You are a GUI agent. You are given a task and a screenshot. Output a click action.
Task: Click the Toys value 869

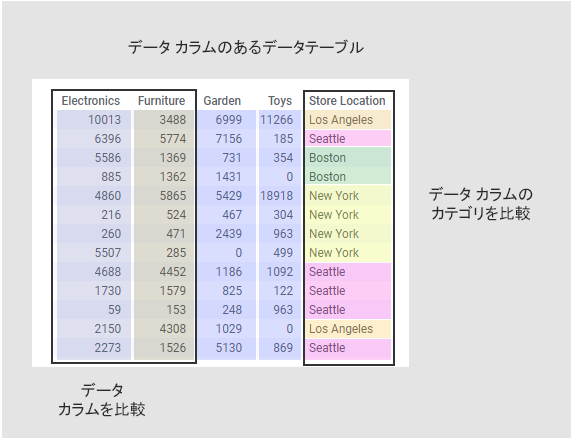pyautogui.click(x=283, y=347)
